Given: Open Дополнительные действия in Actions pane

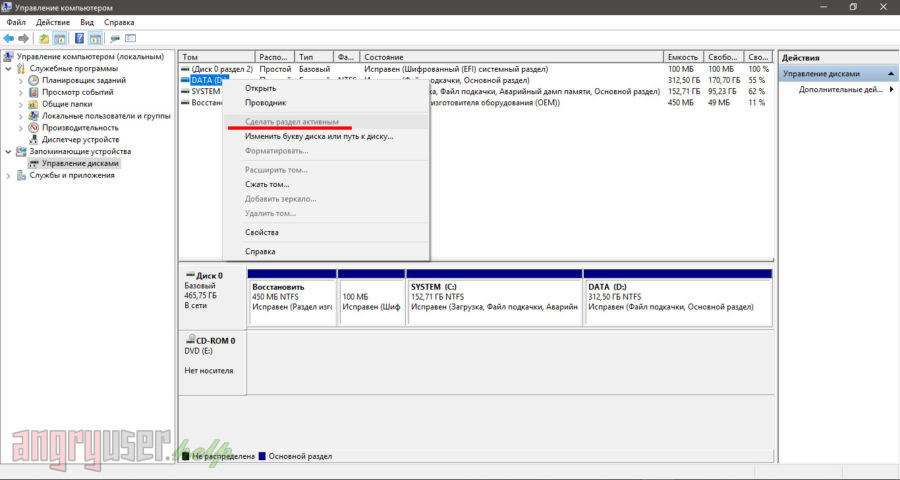Looking at the screenshot, I should 840,90.
